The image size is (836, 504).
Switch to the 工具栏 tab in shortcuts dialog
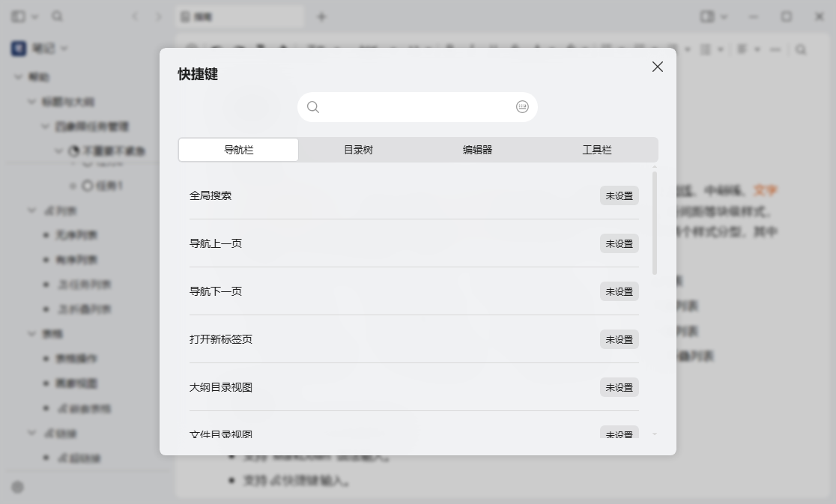click(x=598, y=149)
